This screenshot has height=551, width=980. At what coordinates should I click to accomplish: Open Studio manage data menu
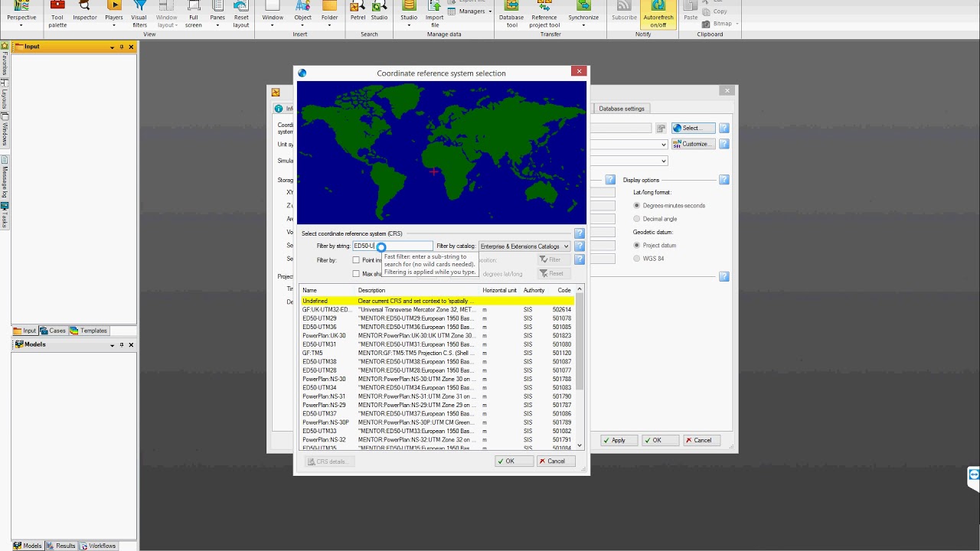point(409,14)
